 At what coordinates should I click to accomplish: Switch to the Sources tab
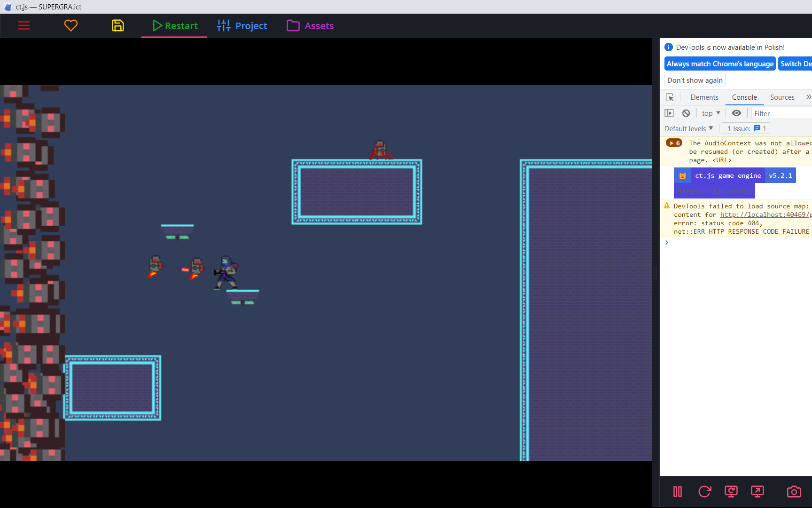point(782,97)
